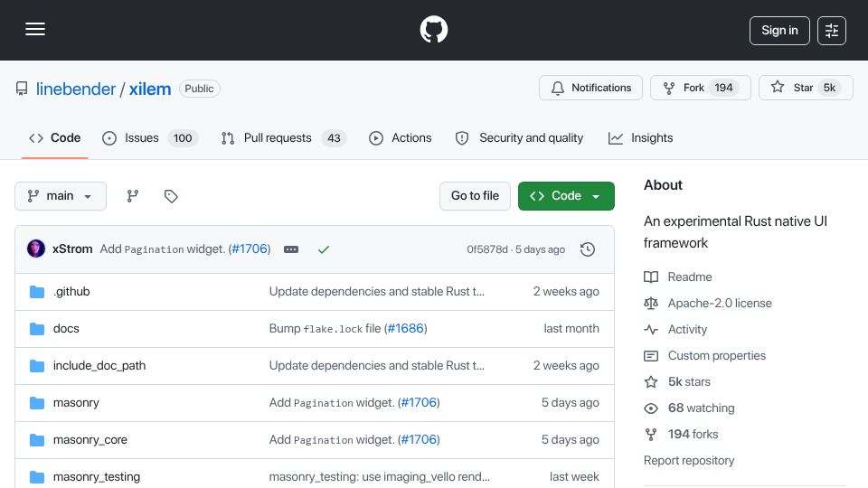Open #1706 link in latest commit header
This screenshot has width=868, height=488.
[x=250, y=249]
